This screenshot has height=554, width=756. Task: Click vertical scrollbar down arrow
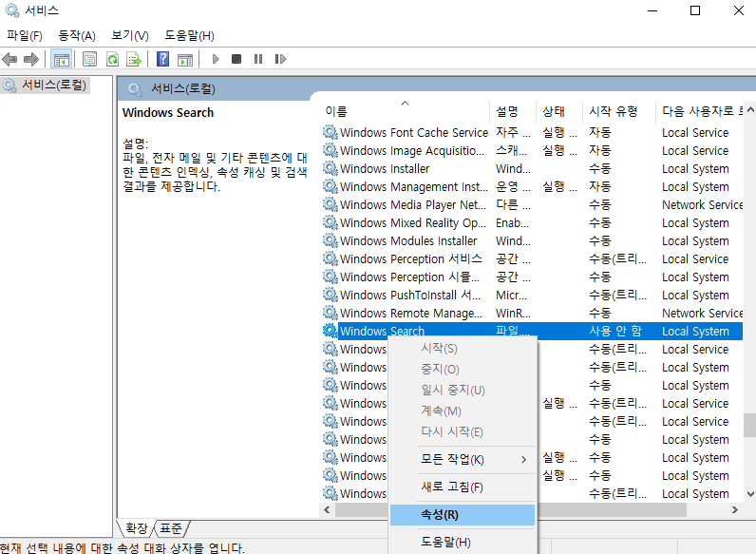[750, 494]
